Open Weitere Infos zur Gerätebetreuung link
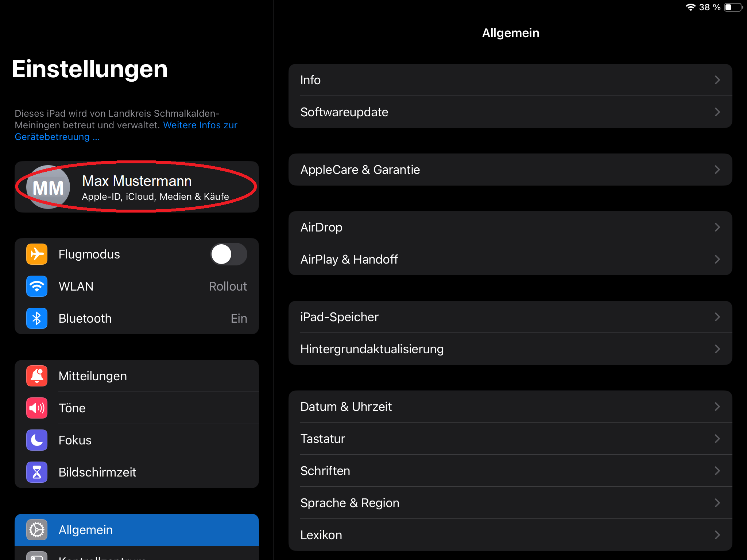 coord(200,125)
